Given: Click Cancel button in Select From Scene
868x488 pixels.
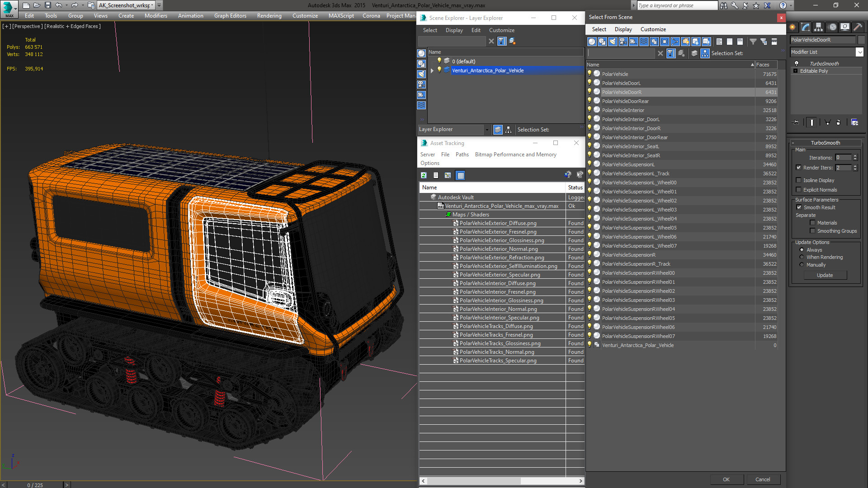Looking at the screenshot, I should coord(763,479).
